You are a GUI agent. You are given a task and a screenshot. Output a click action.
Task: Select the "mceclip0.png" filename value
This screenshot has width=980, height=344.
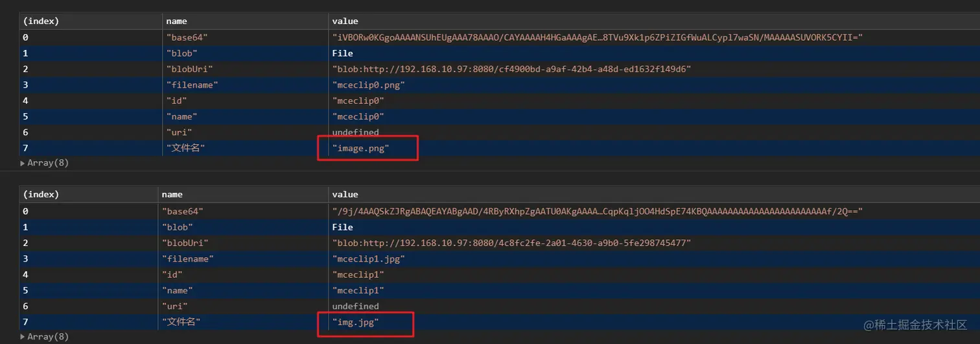pyautogui.click(x=369, y=85)
